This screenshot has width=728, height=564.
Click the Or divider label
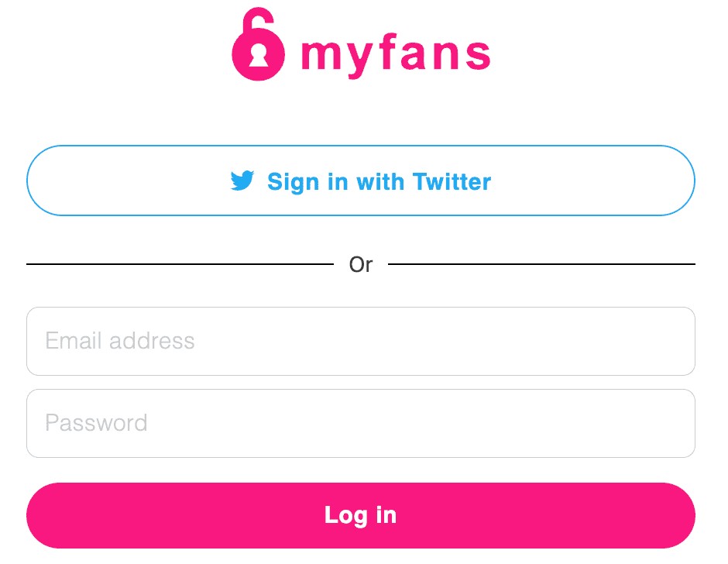pyautogui.click(x=361, y=264)
